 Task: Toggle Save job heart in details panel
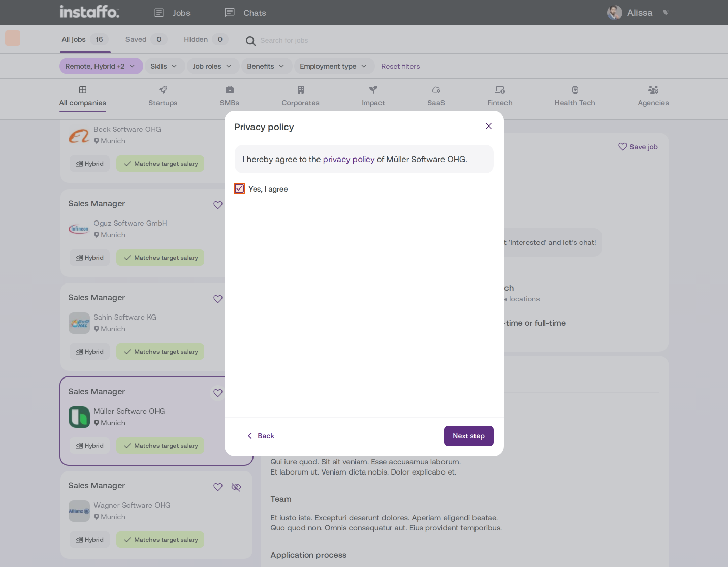[x=623, y=147]
